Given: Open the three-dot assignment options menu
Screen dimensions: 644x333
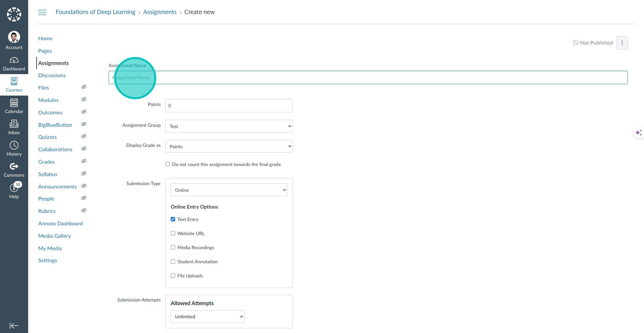Looking at the screenshot, I should coord(622,43).
